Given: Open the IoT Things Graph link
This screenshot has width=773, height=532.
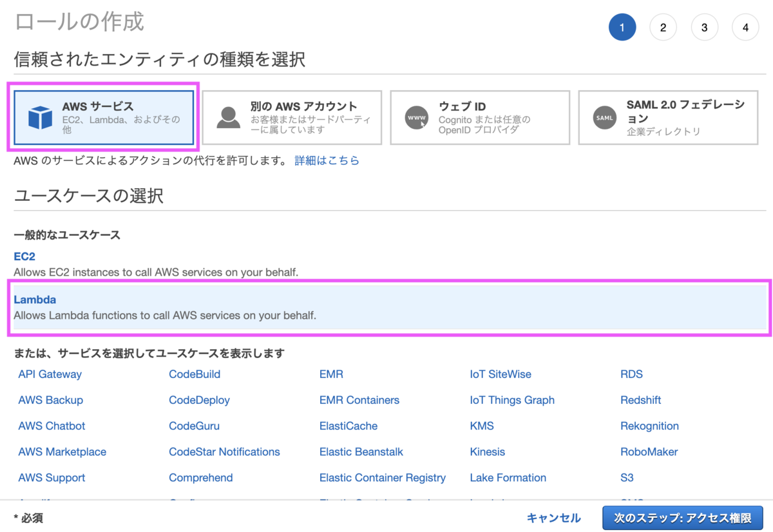Looking at the screenshot, I should point(512,400).
